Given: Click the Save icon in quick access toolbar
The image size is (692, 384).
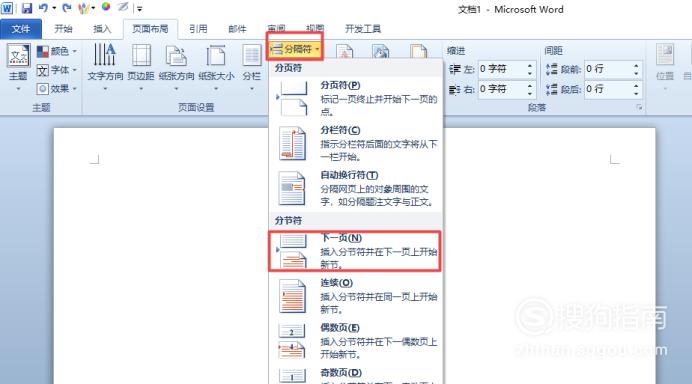Looking at the screenshot, I should coord(26,8).
